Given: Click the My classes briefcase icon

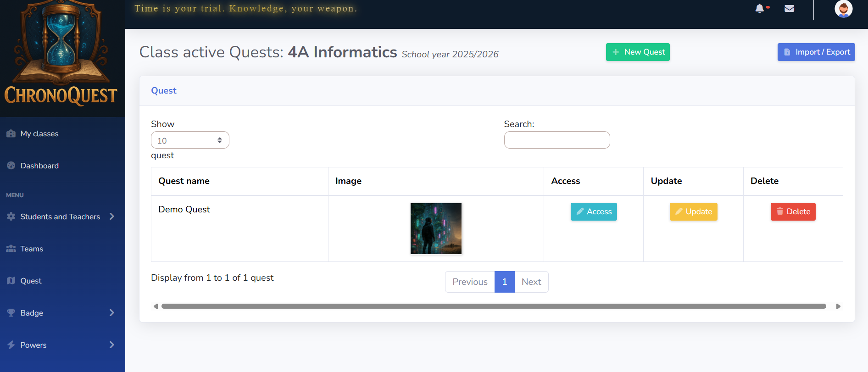Looking at the screenshot, I should [x=11, y=133].
